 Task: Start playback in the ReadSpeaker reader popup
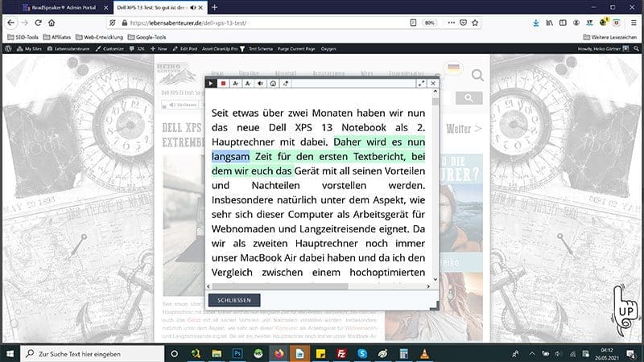tap(211, 84)
